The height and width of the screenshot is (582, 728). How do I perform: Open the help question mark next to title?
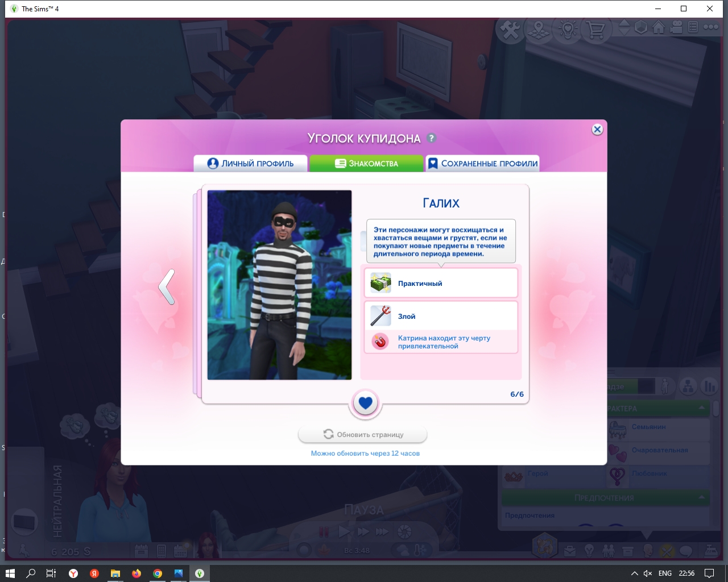click(432, 138)
